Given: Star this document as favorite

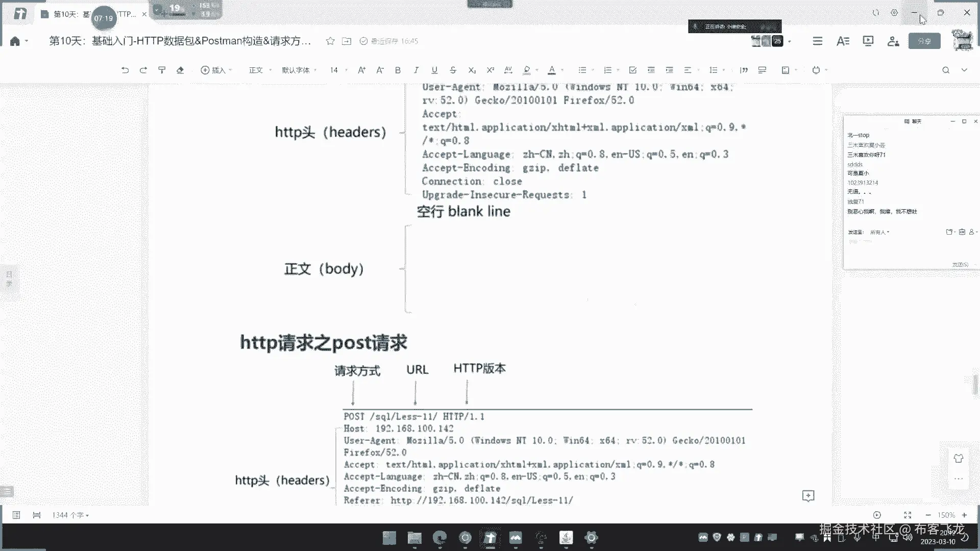Looking at the screenshot, I should (x=330, y=41).
